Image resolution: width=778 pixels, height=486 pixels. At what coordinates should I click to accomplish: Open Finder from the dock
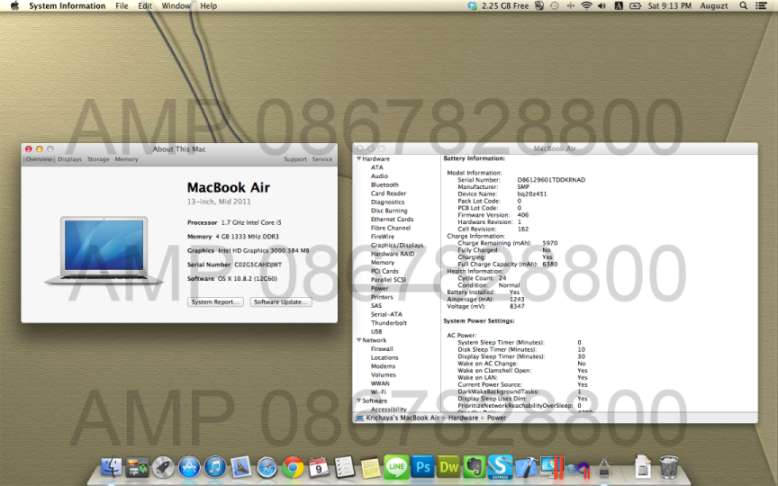point(111,466)
